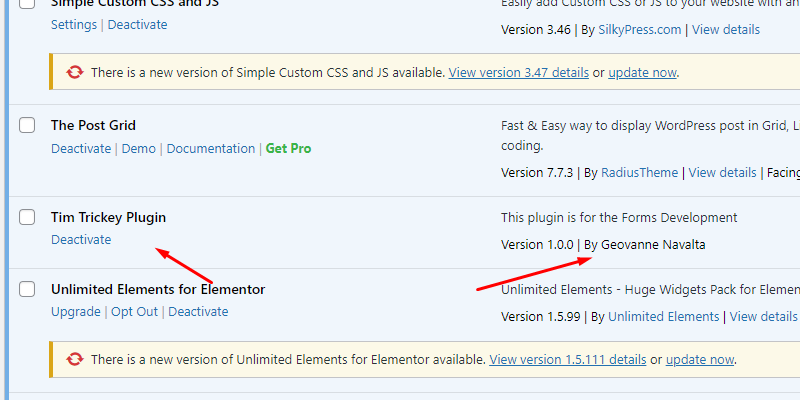
Task: Open The Post Grid Documentation
Action: point(210,148)
